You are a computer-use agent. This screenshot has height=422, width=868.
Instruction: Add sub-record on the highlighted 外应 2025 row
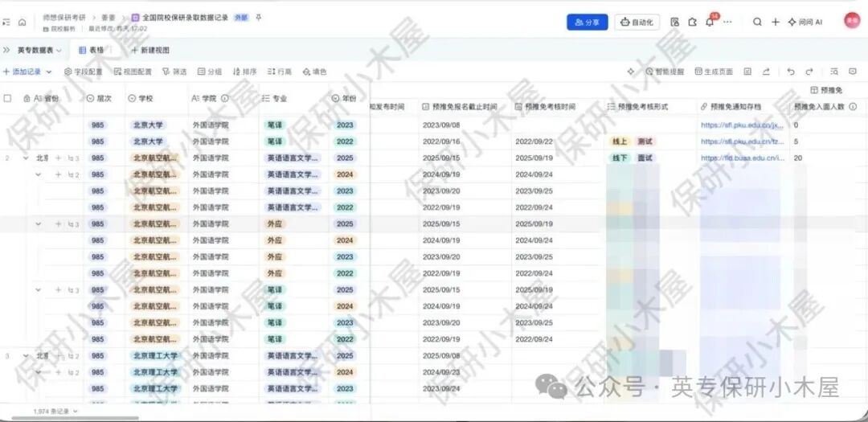click(x=58, y=223)
